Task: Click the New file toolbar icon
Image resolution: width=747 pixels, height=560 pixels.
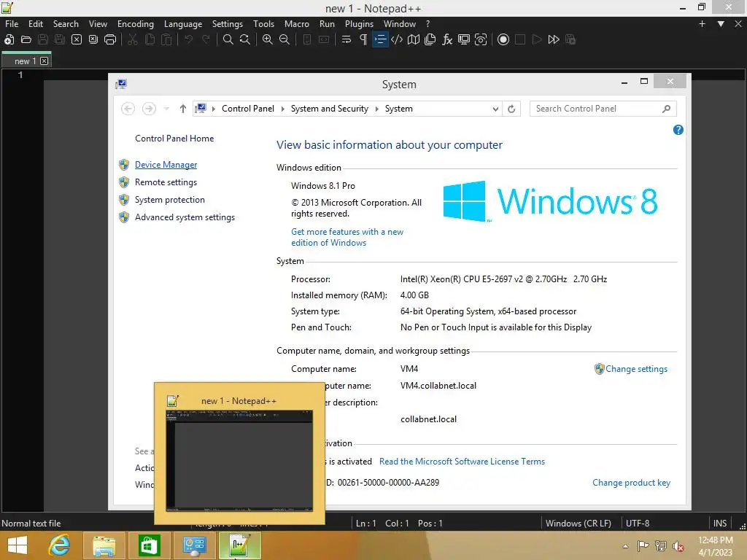Action: tap(9, 39)
